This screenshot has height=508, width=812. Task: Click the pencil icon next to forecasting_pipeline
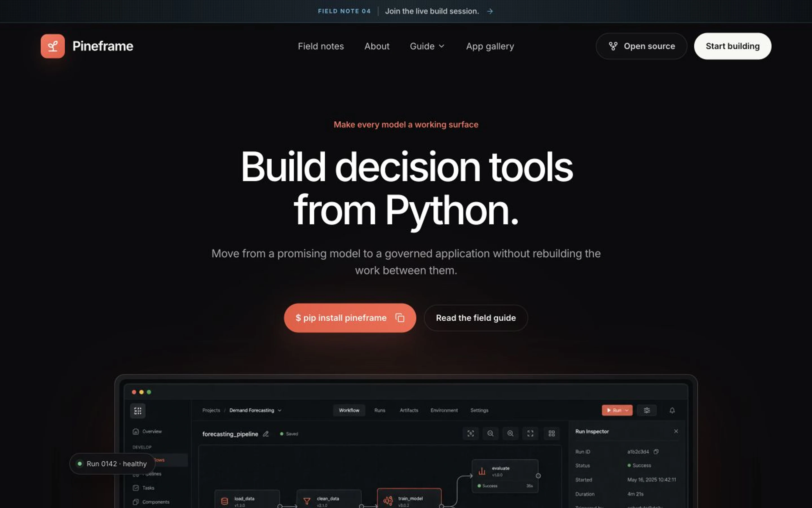(266, 434)
